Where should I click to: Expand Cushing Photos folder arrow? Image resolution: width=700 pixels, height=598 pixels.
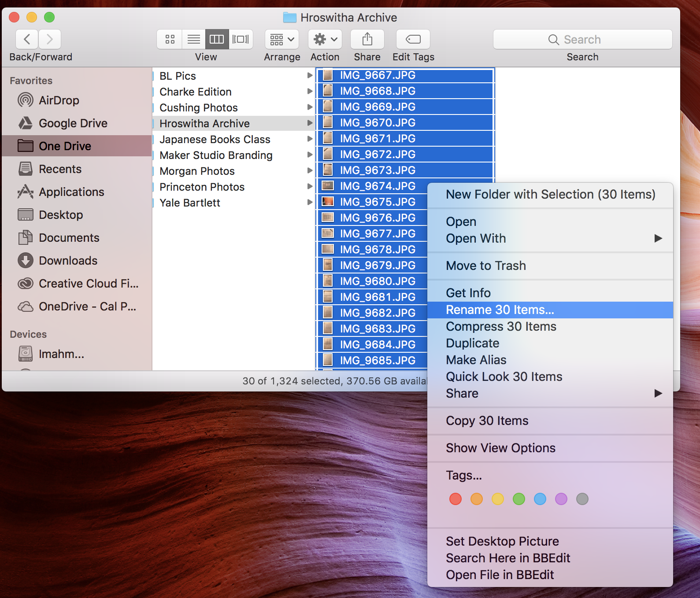310,107
